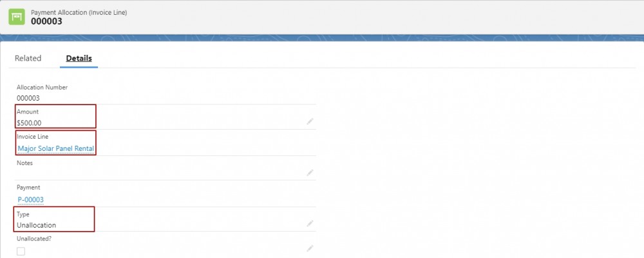The height and width of the screenshot is (258, 644).
Task: Open payment record P-00003
Action: [30, 200]
